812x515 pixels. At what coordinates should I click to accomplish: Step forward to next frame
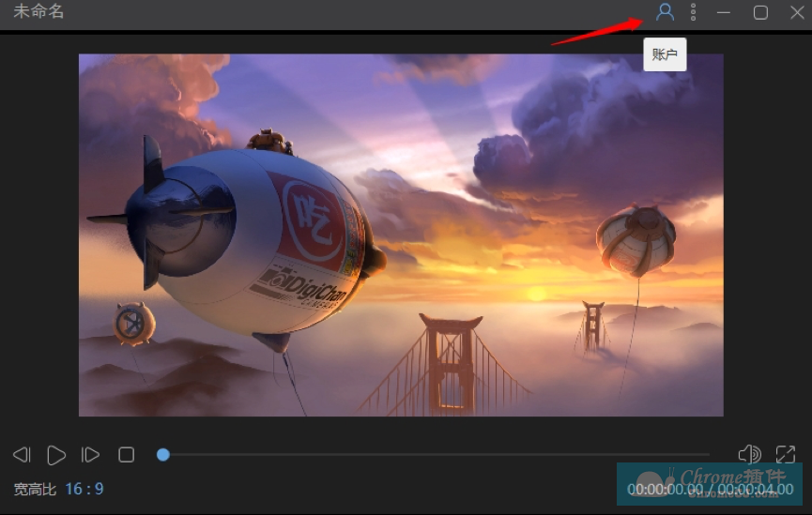tap(90, 455)
